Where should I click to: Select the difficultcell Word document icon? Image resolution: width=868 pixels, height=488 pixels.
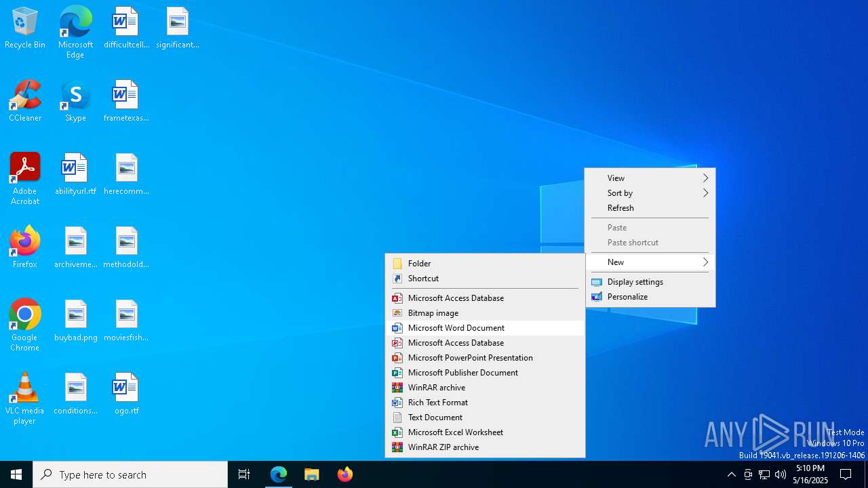click(126, 28)
